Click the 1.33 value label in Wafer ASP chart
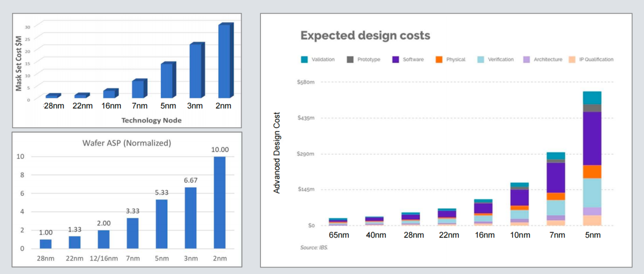The image size is (644, 274). [x=75, y=230]
